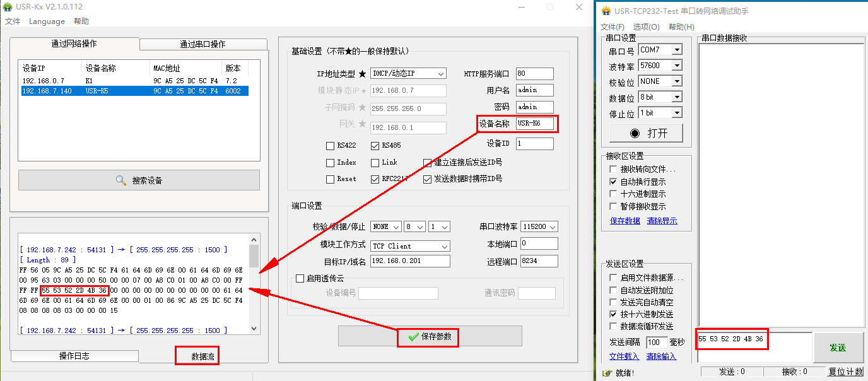868x381 pixels.
Task: Close the USR-Kx window
Action: click(579, 7)
